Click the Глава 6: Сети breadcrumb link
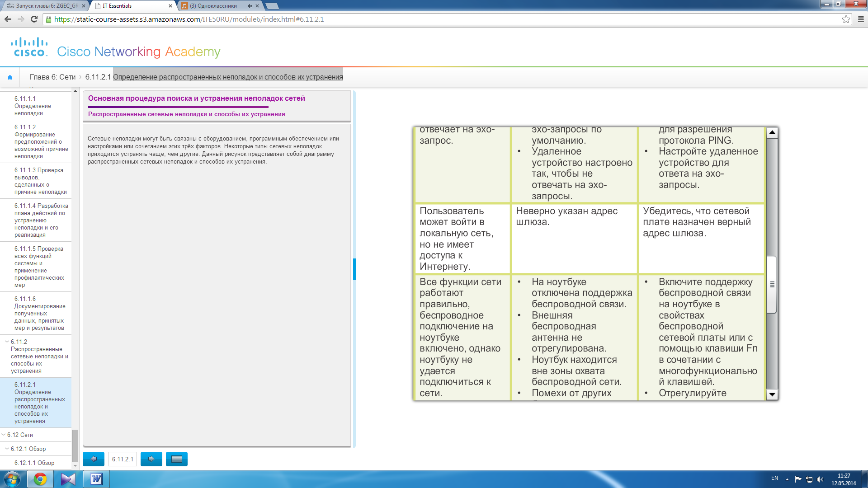868x488 pixels. (x=52, y=77)
